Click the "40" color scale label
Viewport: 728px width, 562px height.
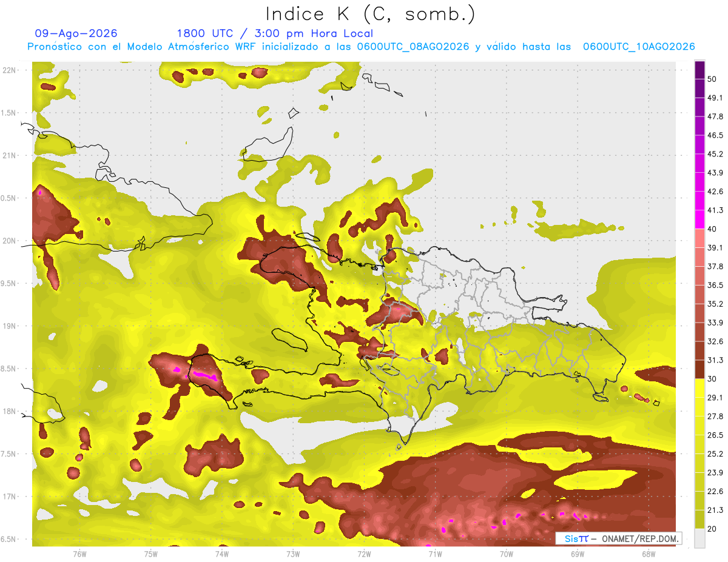click(x=712, y=230)
